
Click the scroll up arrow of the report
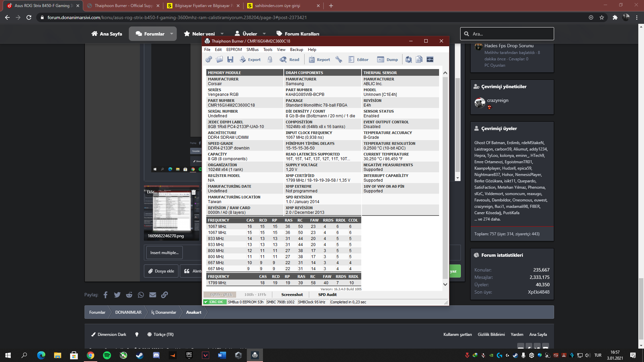[445, 73]
